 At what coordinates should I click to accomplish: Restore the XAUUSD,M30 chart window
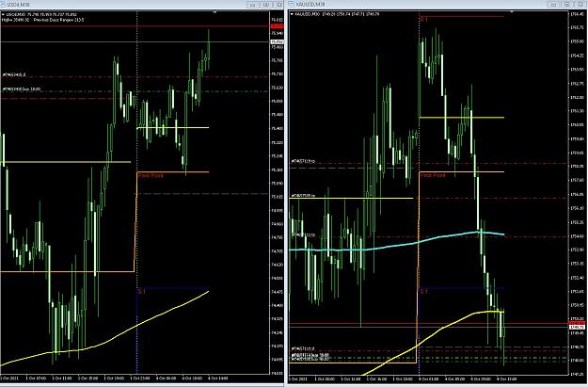[566, 5]
